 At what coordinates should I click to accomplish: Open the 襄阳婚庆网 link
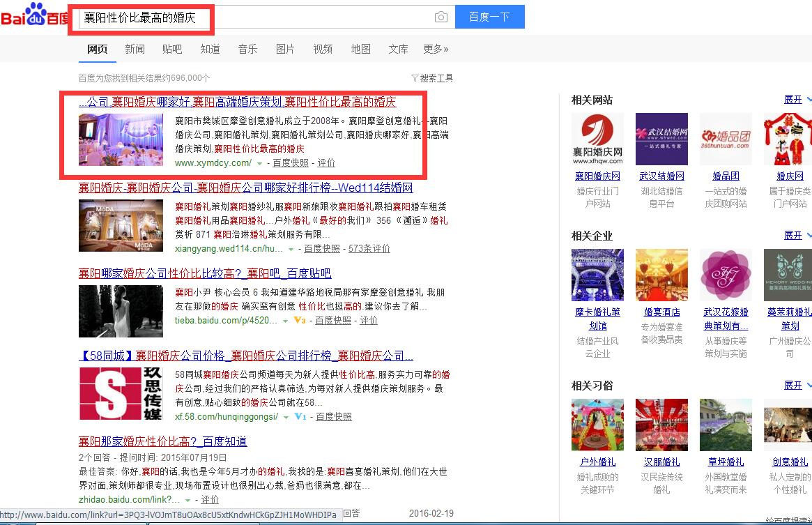(x=597, y=176)
